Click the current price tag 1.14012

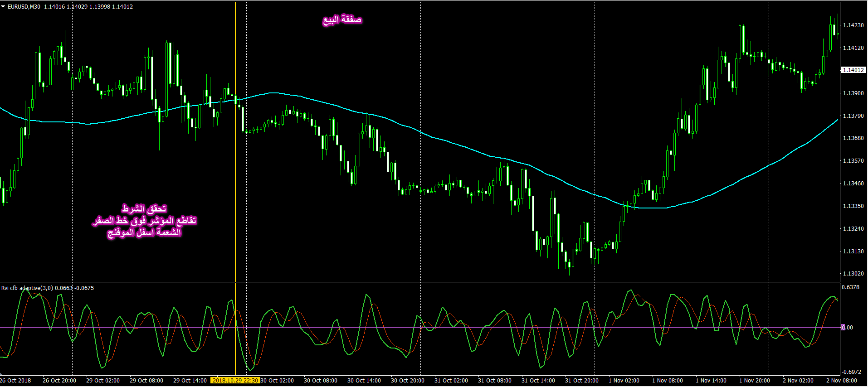(853, 70)
